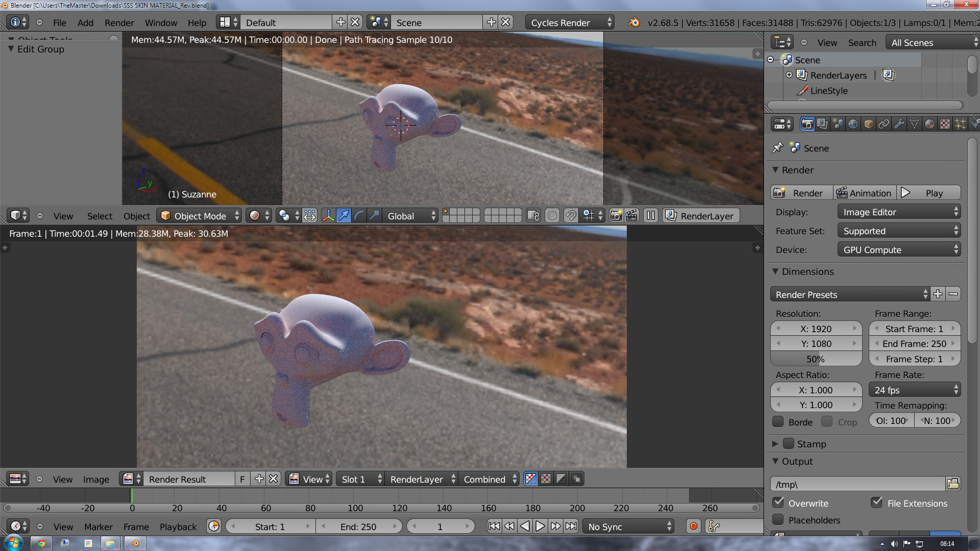The width and height of the screenshot is (980, 551).
Task: Enable the Stamp checkbox
Action: pos(789,443)
